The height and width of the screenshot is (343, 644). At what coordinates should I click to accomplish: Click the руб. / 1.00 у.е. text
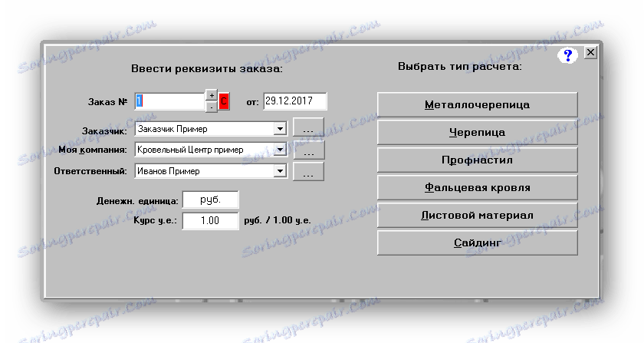tap(278, 220)
